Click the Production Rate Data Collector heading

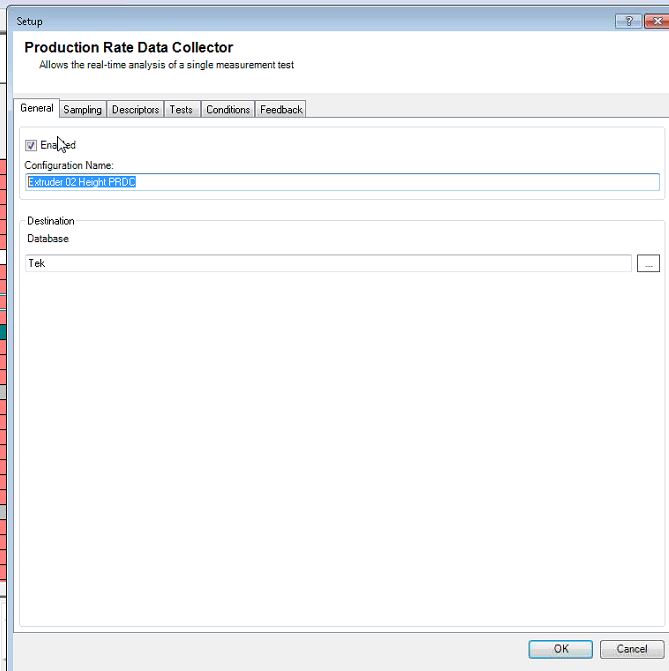[x=128, y=47]
